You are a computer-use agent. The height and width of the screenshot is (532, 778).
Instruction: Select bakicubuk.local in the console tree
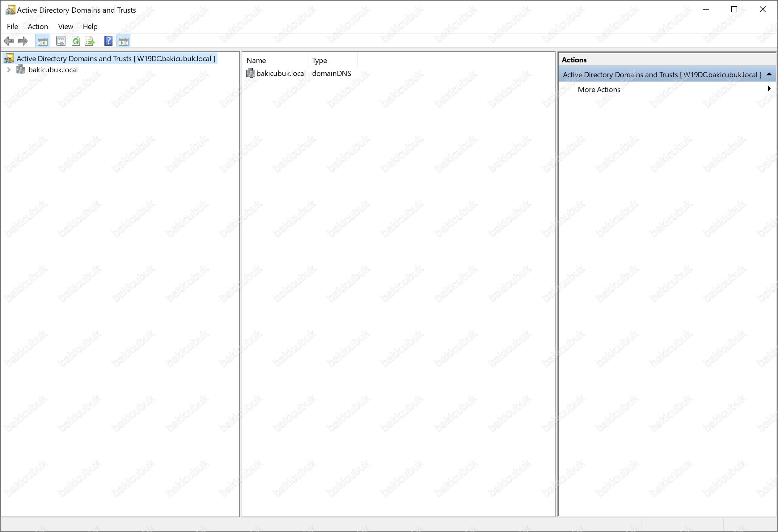(x=53, y=70)
